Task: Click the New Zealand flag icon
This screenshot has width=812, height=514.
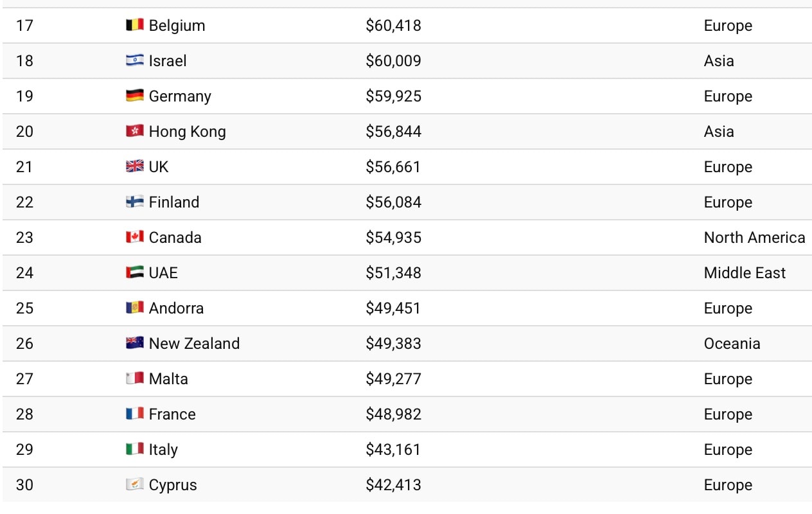Action: (x=135, y=344)
